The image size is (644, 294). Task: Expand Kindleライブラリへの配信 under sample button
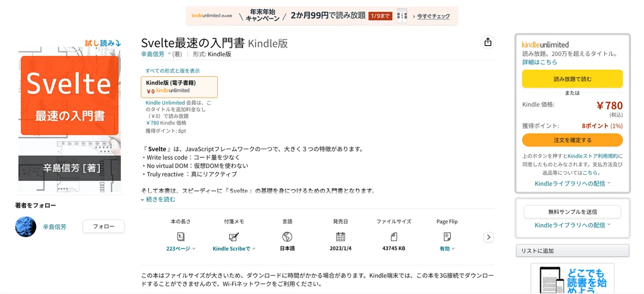pos(572,225)
